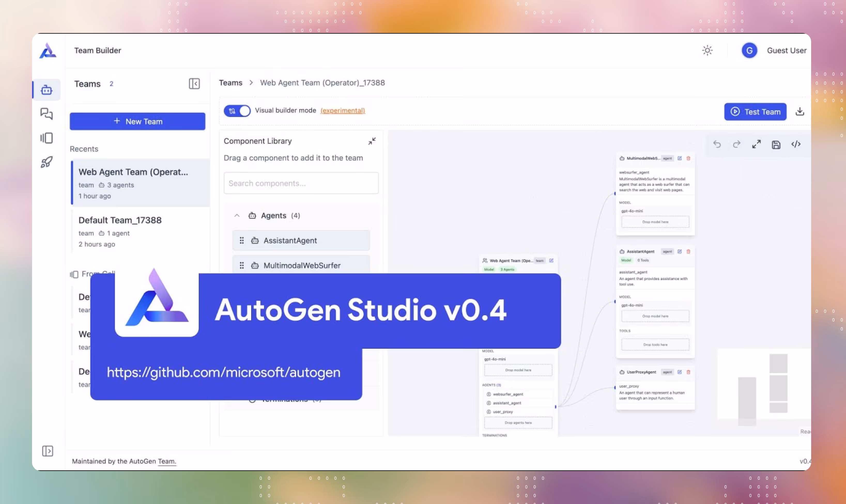Click Drop tools here in AssistantAgent node
Image resolution: width=846 pixels, height=504 pixels.
point(655,345)
